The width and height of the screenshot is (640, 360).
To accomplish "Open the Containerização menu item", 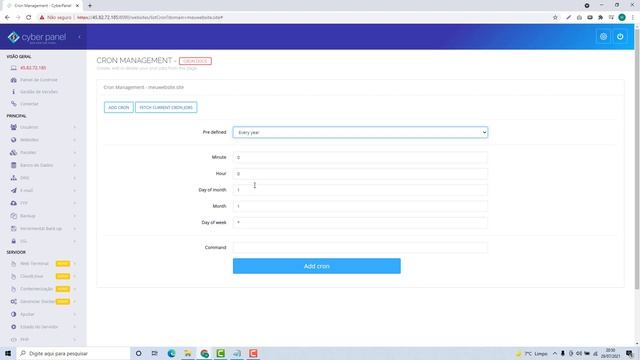I will [x=36, y=289].
